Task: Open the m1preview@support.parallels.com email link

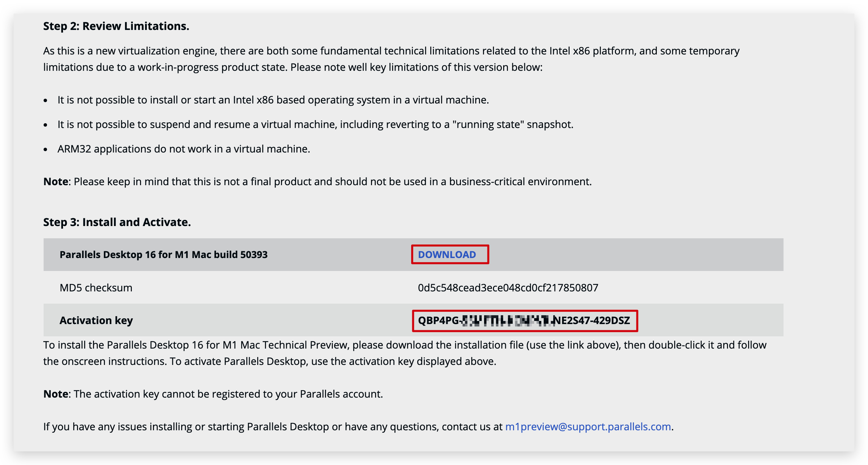Action: coord(588,427)
